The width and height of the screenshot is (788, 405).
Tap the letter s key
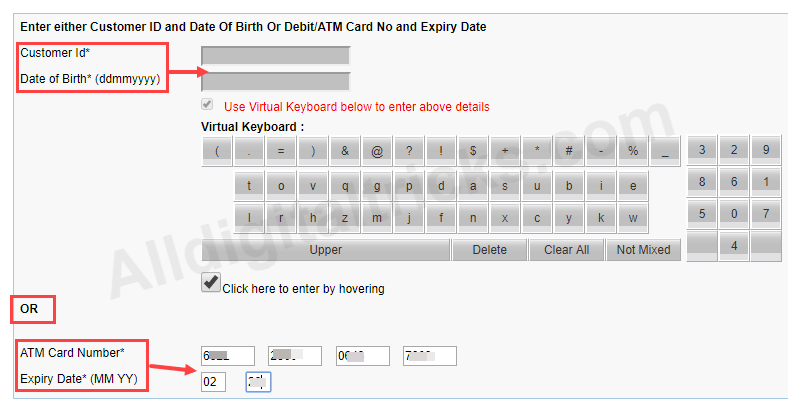505,186
